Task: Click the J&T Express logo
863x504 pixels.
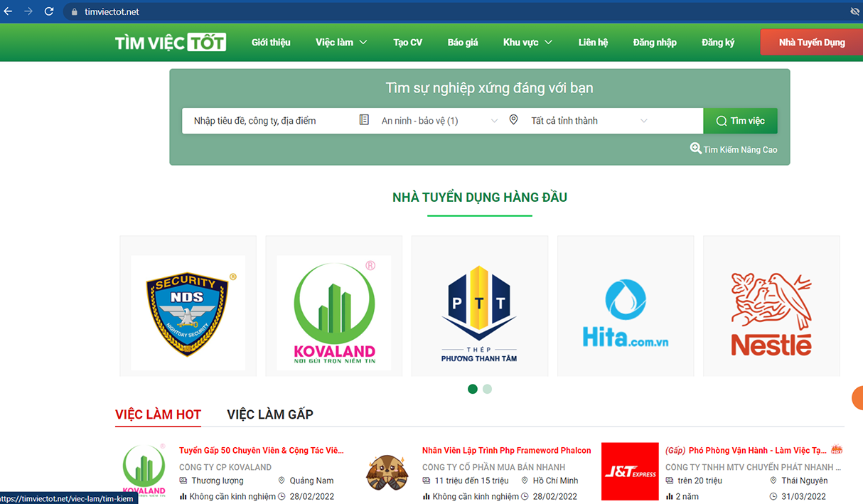Action: pos(630,471)
